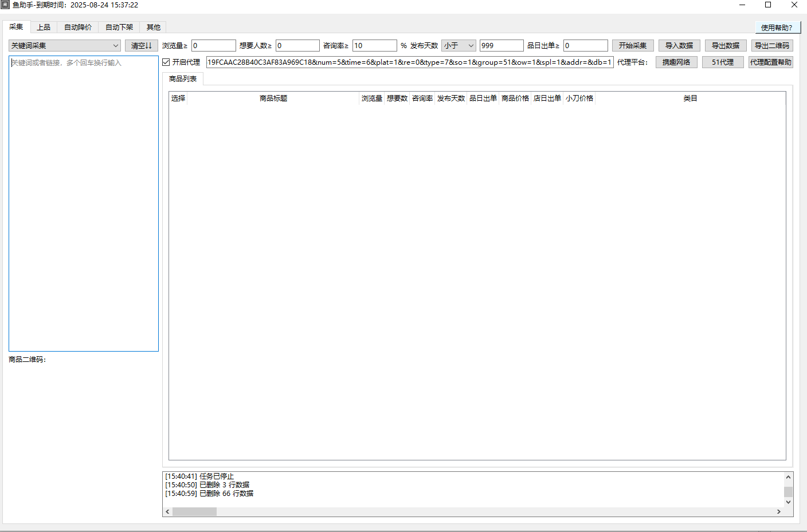Click the 清空 clear button

(141, 46)
